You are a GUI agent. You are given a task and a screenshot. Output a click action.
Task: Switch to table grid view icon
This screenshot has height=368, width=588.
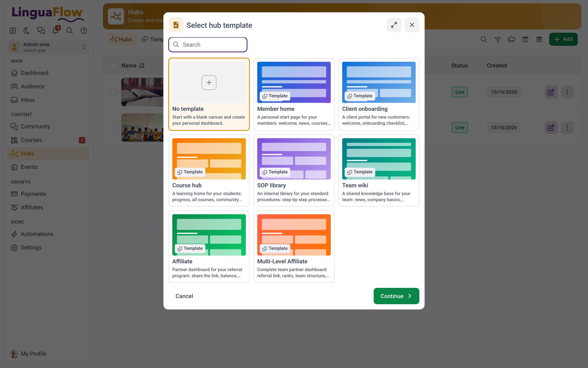point(539,39)
